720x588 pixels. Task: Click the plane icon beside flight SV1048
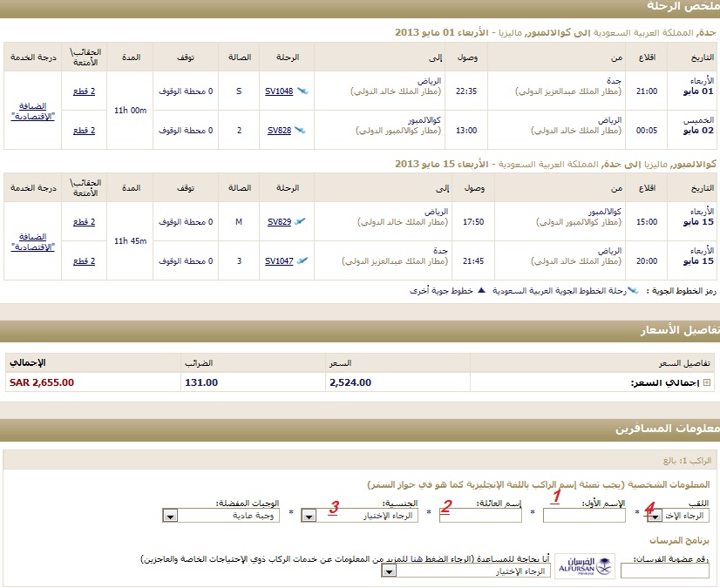click(302, 91)
